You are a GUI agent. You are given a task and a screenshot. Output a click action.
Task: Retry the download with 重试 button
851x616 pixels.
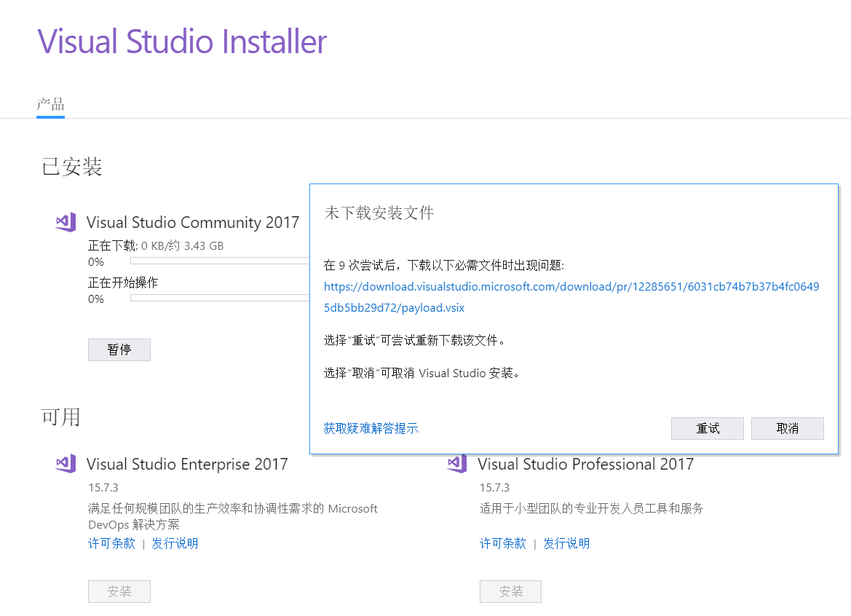(707, 428)
